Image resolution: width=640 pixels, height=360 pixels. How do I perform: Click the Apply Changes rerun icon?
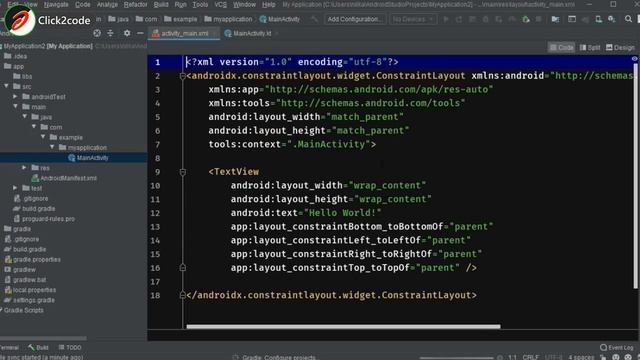coord(459,19)
